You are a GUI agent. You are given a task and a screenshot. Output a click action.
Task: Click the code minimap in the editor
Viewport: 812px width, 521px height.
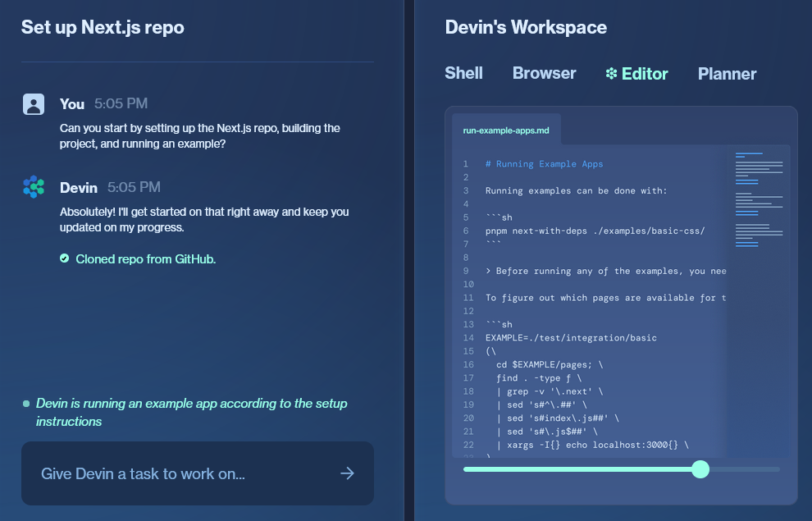[759, 199]
